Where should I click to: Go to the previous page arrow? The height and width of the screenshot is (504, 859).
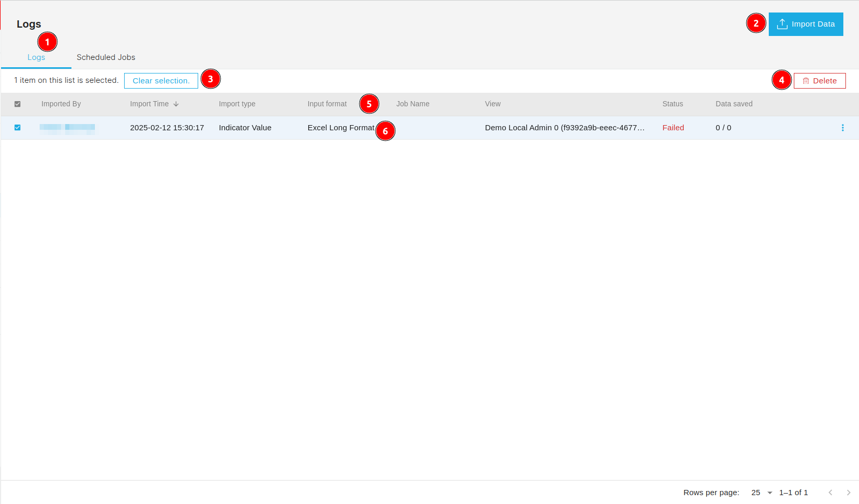pyautogui.click(x=830, y=493)
